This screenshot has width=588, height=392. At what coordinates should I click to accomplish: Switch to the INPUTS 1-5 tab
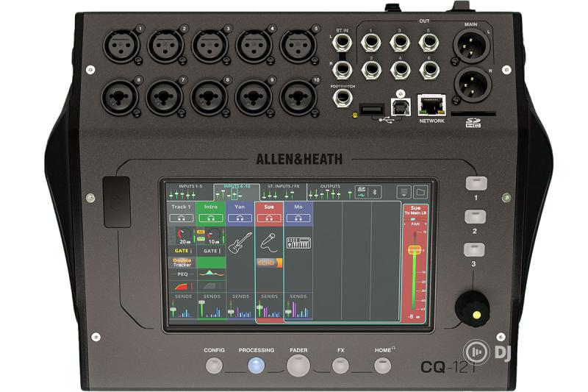pyautogui.click(x=190, y=191)
